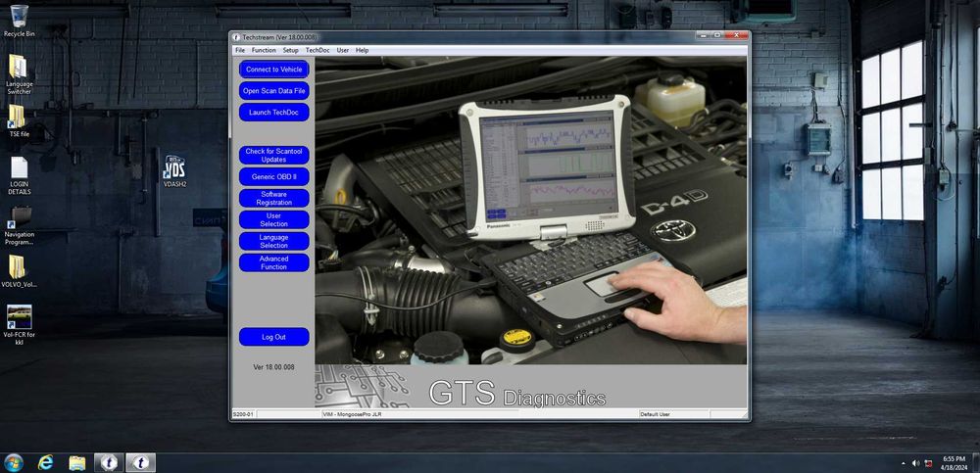Select the Vol-FCR for kkl icon
The width and height of the screenshot is (980, 473).
(x=19, y=325)
